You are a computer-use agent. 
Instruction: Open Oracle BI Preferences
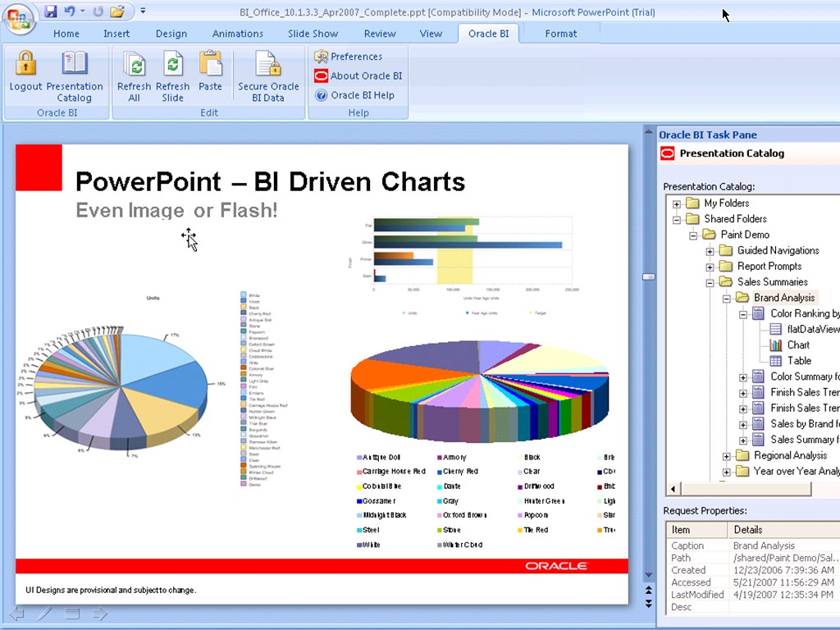pyautogui.click(x=348, y=57)
